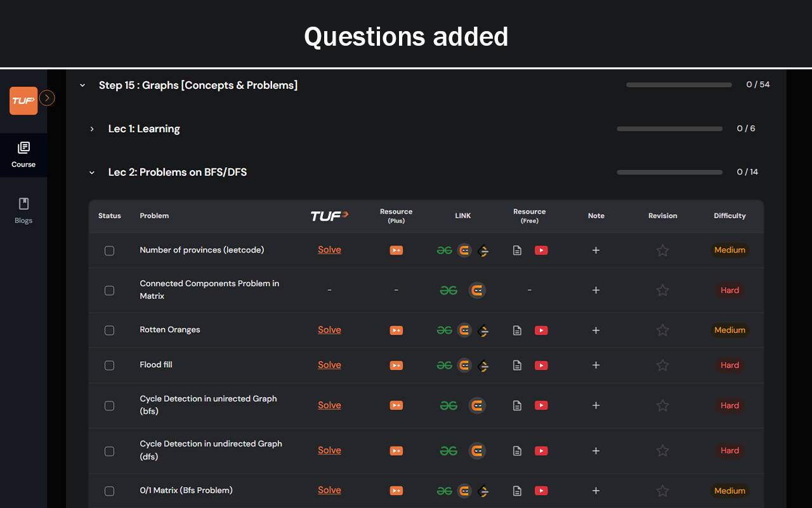Open YouTube video for Number of provinces
Image resolution: width=812 pixels, height=508 pixels.
pyautogui.click(x=541, y=250)
